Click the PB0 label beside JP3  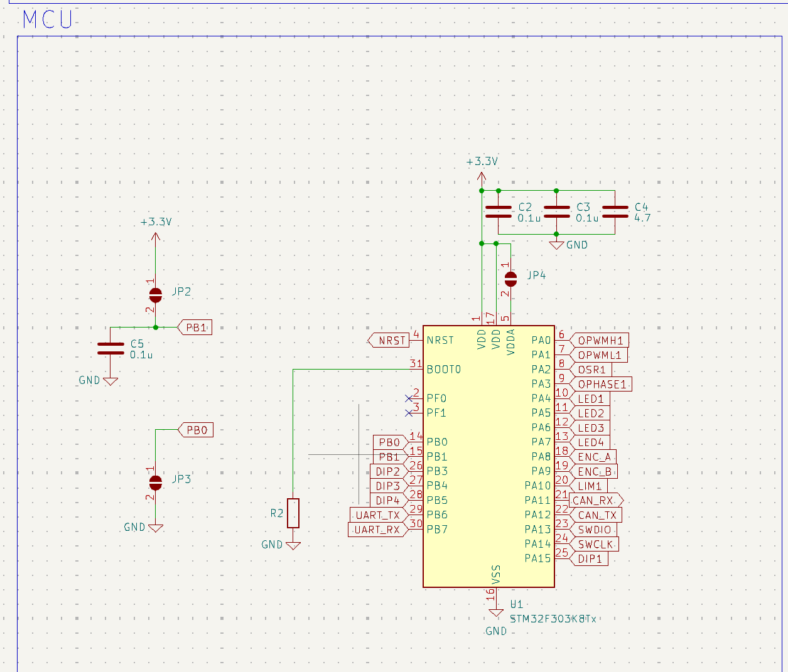[196, 430]
